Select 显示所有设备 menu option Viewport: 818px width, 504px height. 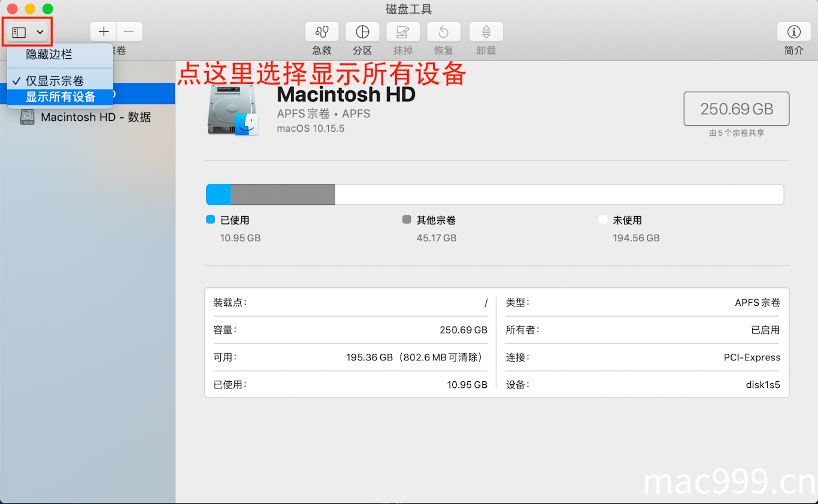coord(60,96)
